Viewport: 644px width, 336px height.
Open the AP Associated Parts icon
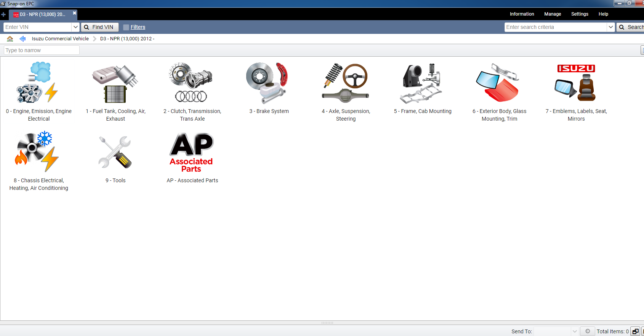click(191, 152)
